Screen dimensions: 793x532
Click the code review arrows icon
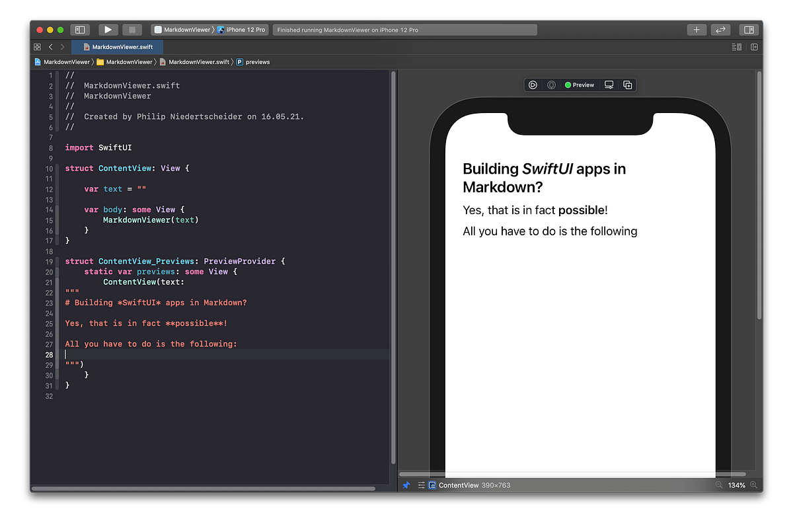click(720, 29)
